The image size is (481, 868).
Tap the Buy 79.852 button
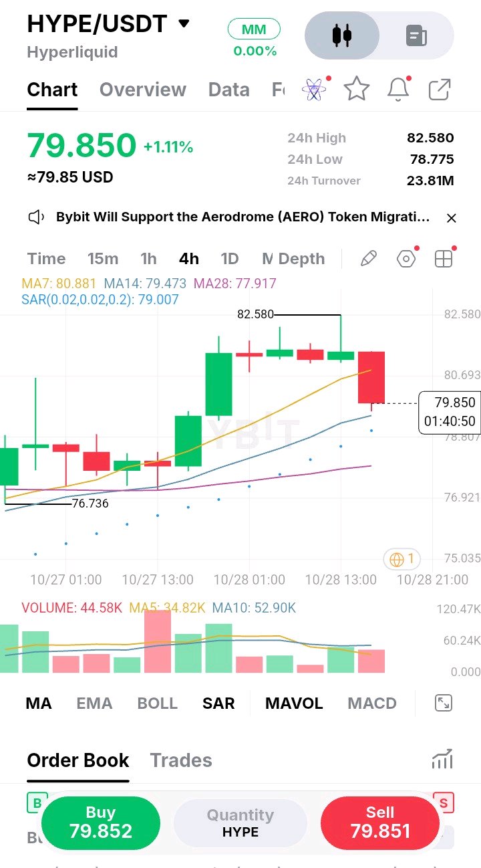(101, 822)
